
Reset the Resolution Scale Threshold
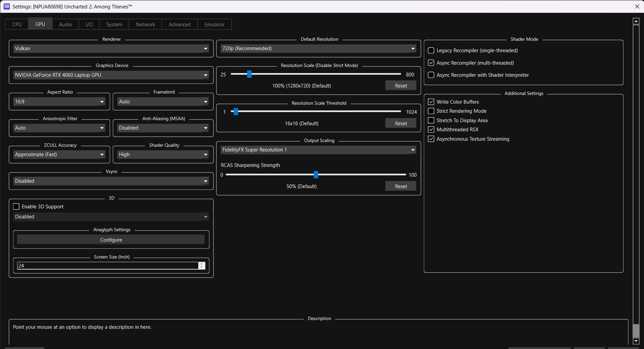point(401,123)
